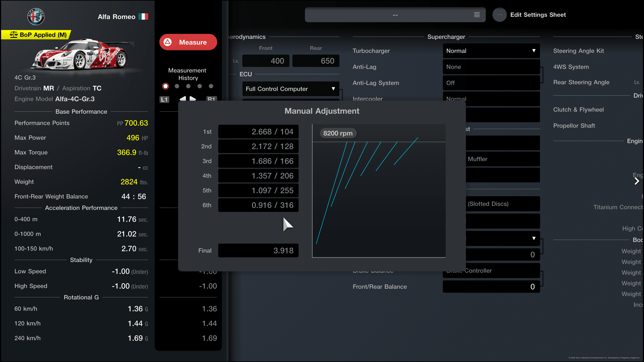The image size is (644, 362).
Task: Adjust front aerodynamics value 400
Action: pos(266,61)
